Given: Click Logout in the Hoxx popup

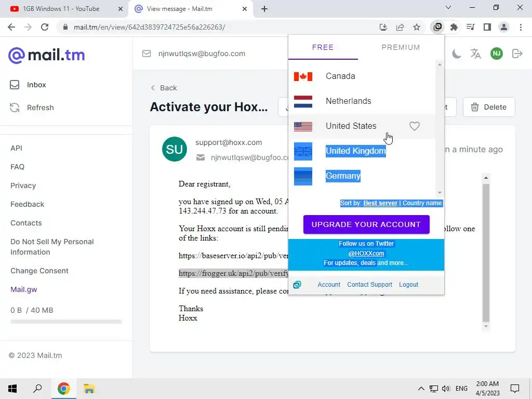Looking at the screenshot, I should (x=408, y=284).
